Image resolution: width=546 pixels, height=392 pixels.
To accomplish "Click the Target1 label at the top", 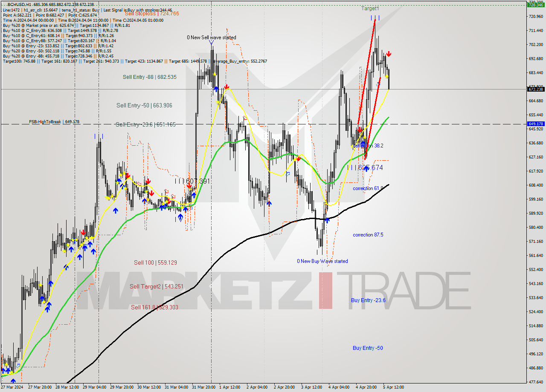I will [x=370, y=9].
